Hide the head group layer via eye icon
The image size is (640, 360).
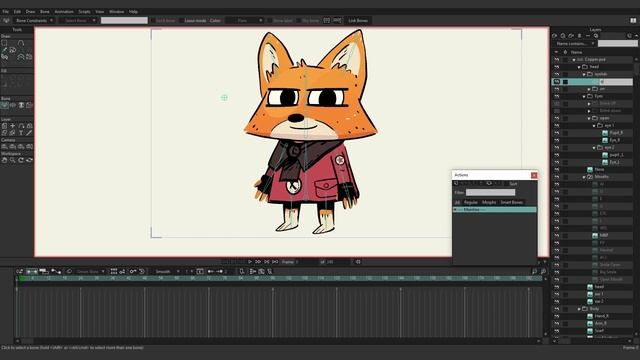[x=556, y=67]
